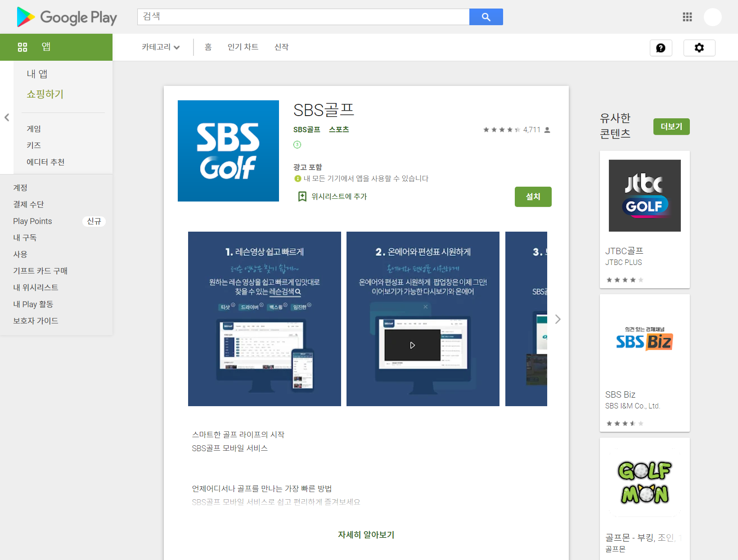Select 쇼핑하기 in sidebar
This screenshot has height=560, width=738.
pos(45,94)
